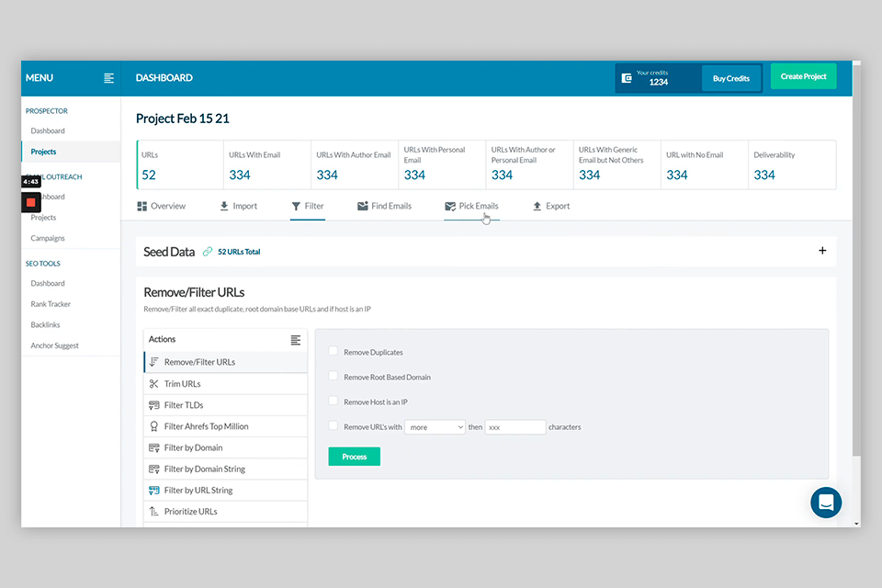This screenshot has width=882, height=588.
Task: Open Backlinks in the sidebar
Action: click(45, 324)
